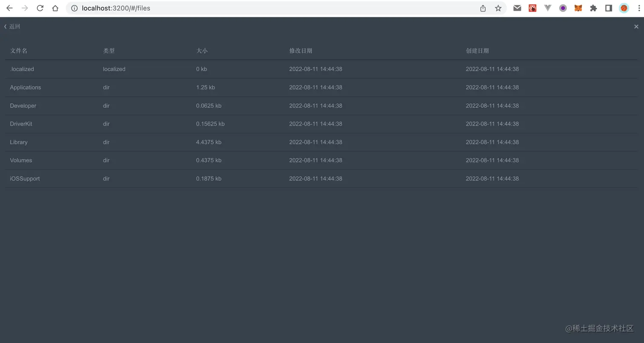The height and width of the screenshot is (343, 644).
Task: Click the '0.15625 kb' size cell
Action: click(x=210, y=124)
